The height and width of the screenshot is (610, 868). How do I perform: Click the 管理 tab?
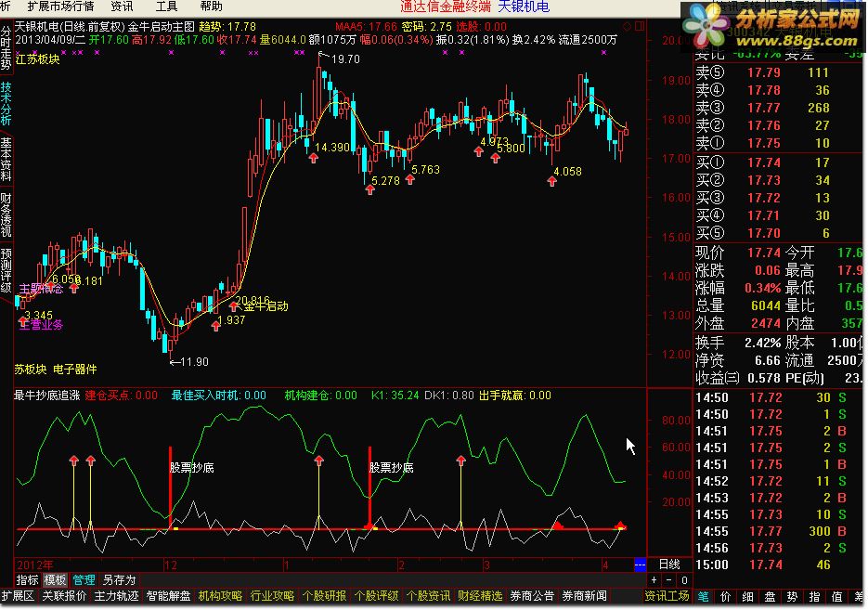[x=84, y=580]
